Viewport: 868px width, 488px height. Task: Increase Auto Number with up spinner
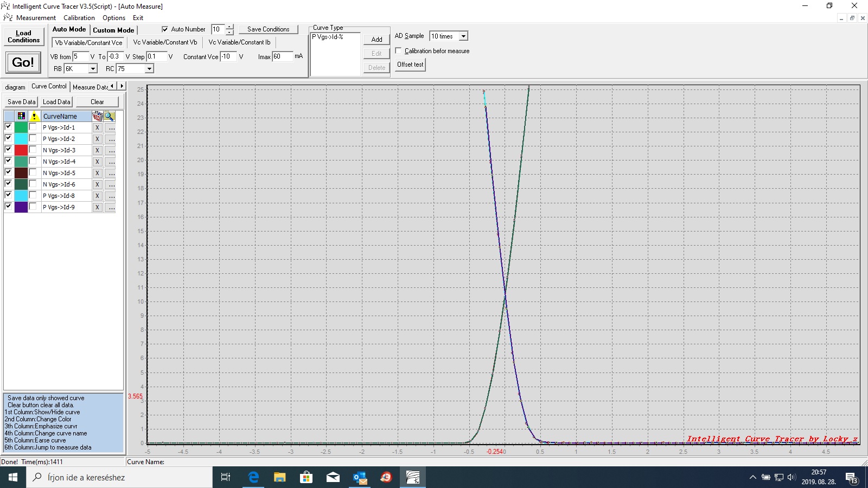pyautogui.click(x=229, y=27)
